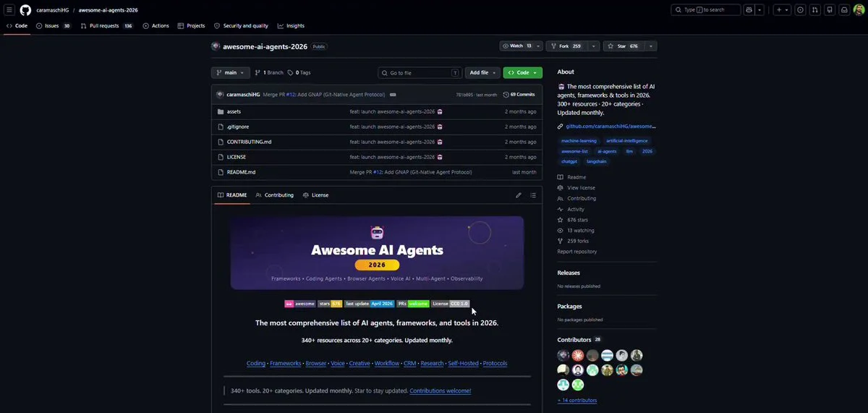This screenshot has width=868, height=413.
Task: Star the repository
Action: [623, 46]
